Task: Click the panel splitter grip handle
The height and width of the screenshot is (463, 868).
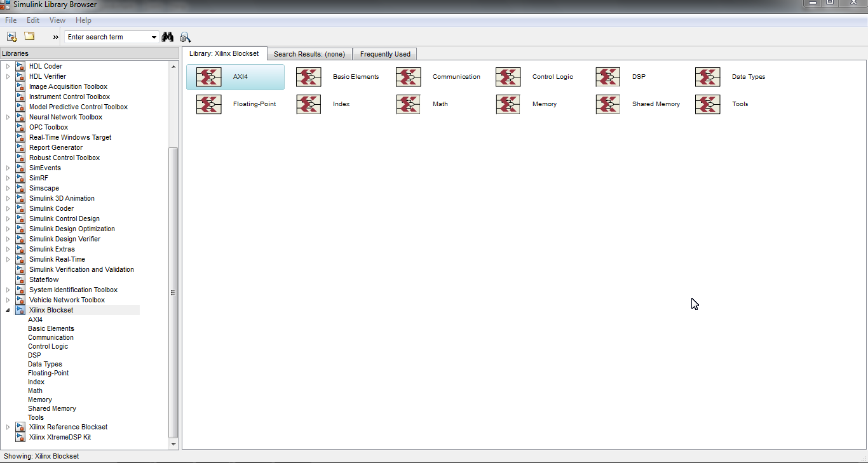Action: point(173,292)
